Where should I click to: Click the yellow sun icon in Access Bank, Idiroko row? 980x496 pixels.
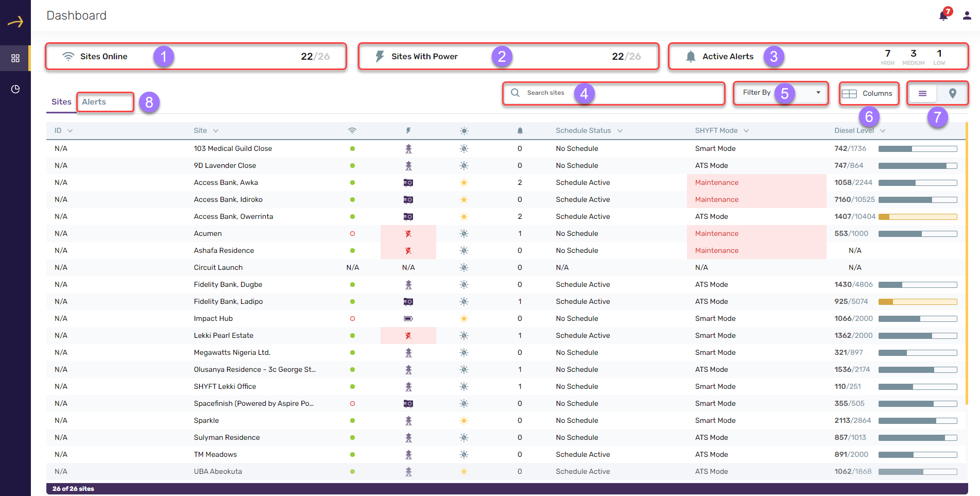pyautogui.click(x=464, y=200)
